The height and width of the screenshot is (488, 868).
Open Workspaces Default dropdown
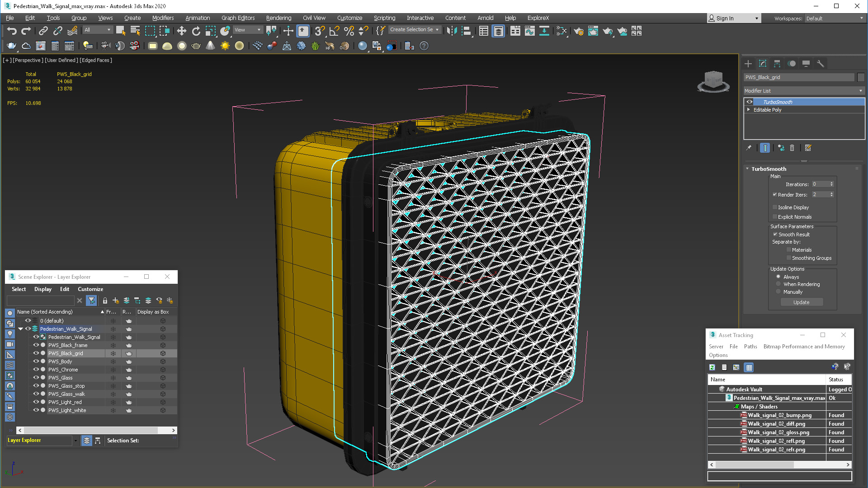pyautogui.click(x=835, y=19)
